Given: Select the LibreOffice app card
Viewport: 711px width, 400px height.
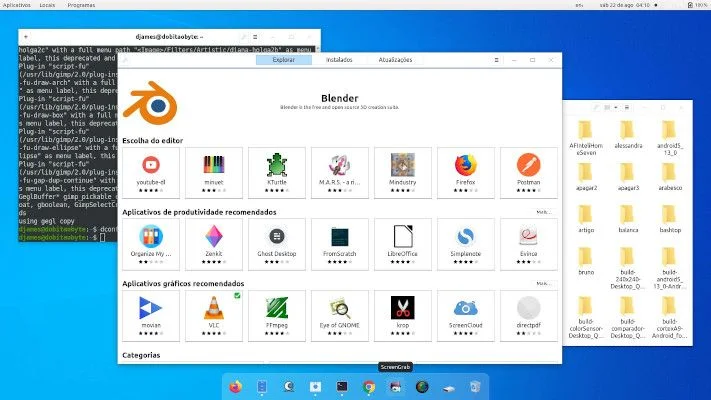Looking at the screenshot, I should coord(403,244).
